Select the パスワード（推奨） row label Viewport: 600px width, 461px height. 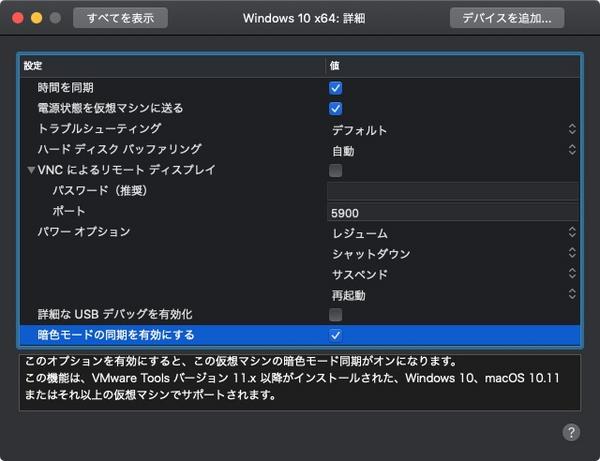(x=100, y=191)
